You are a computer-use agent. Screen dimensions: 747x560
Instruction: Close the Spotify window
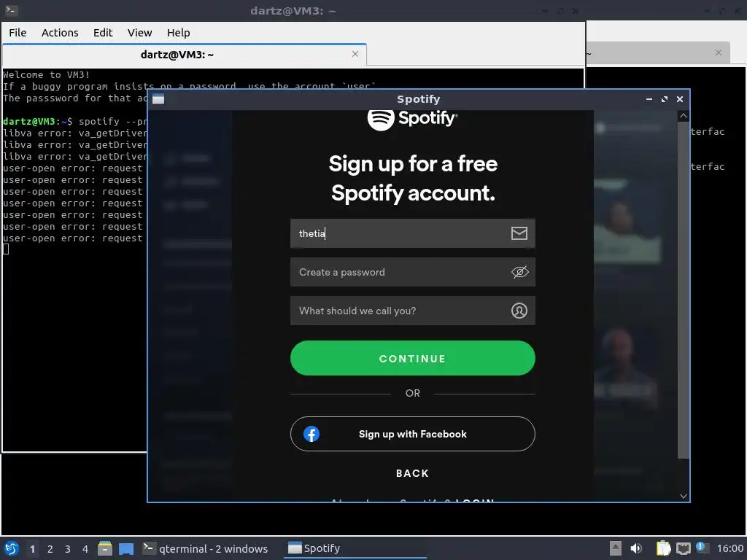pos(680,99)
